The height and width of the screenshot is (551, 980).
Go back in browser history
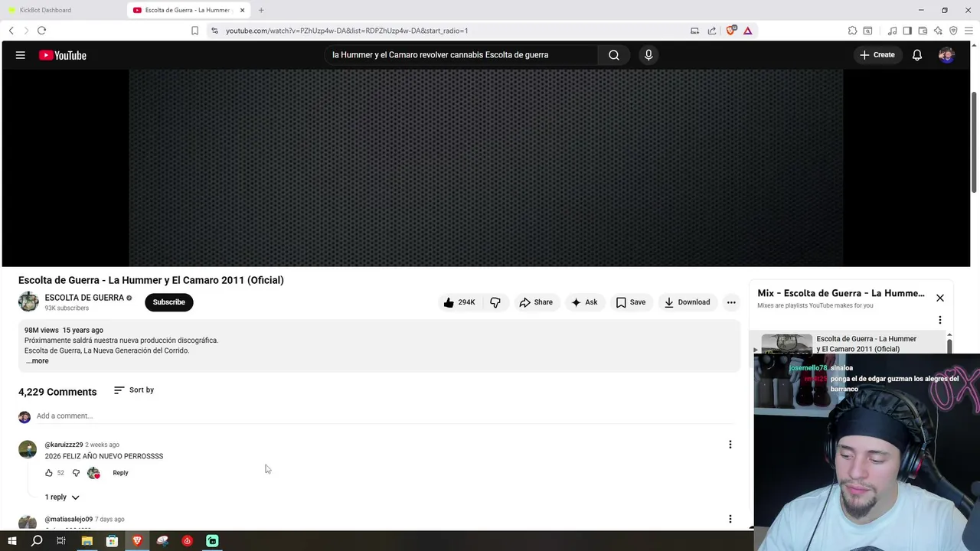(x=11, y=31)
